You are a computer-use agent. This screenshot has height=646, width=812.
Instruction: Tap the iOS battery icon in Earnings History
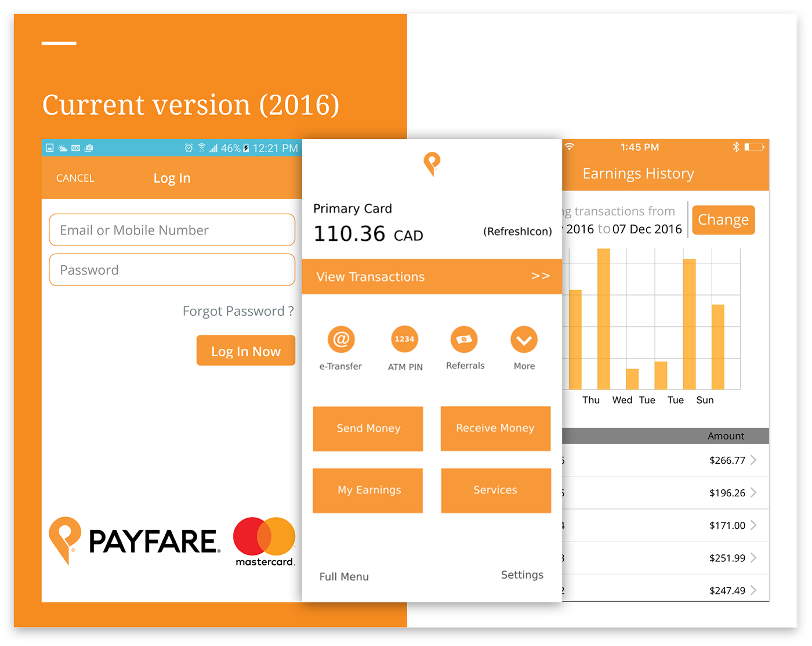point(755,147)
